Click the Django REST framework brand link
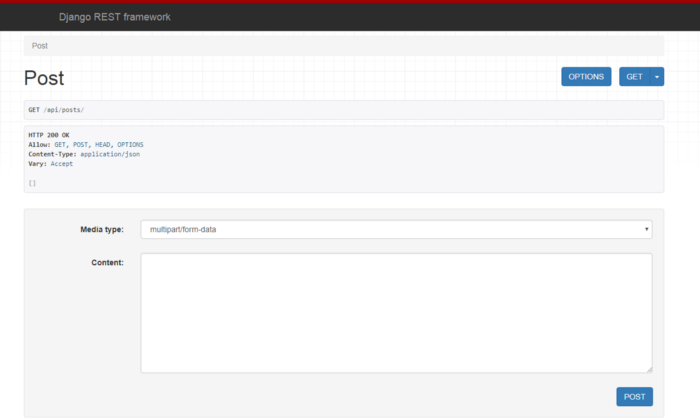The image size is (700, 419). coord(114,17)
